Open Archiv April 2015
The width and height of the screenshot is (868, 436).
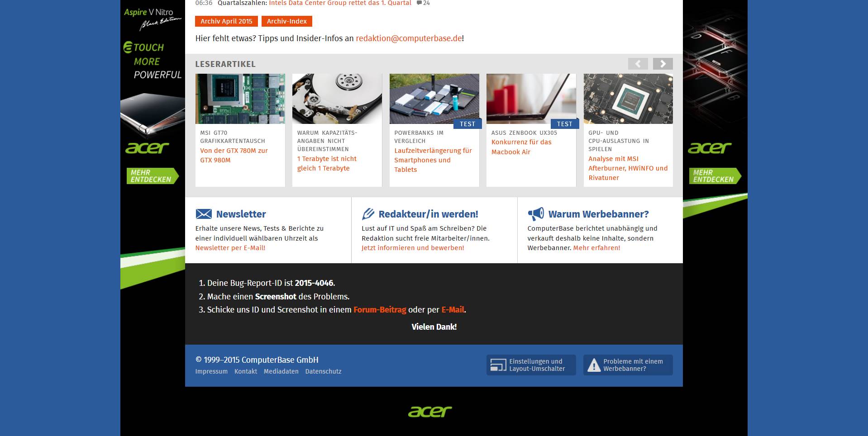pos(227,21)
